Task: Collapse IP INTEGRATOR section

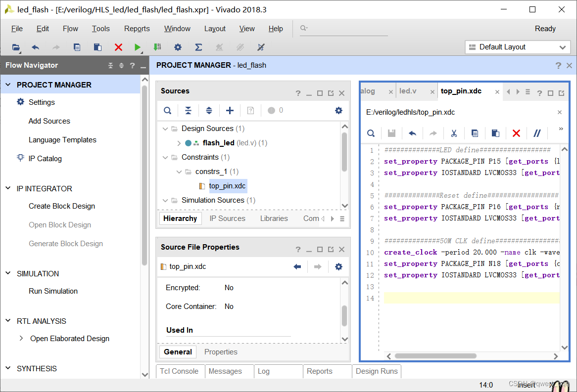Action: pos(8,188)
